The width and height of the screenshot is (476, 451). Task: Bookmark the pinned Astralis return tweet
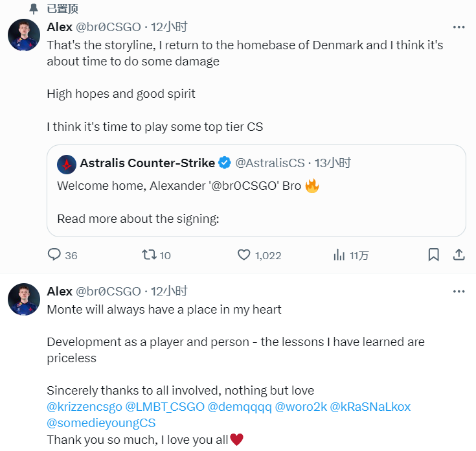tap(434, 255)
